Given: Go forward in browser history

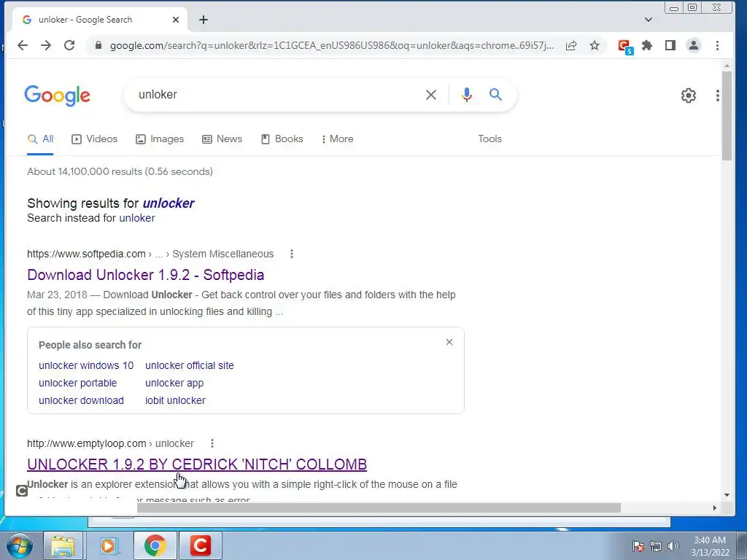Looking at the screenshot, I should click(46, 45).
